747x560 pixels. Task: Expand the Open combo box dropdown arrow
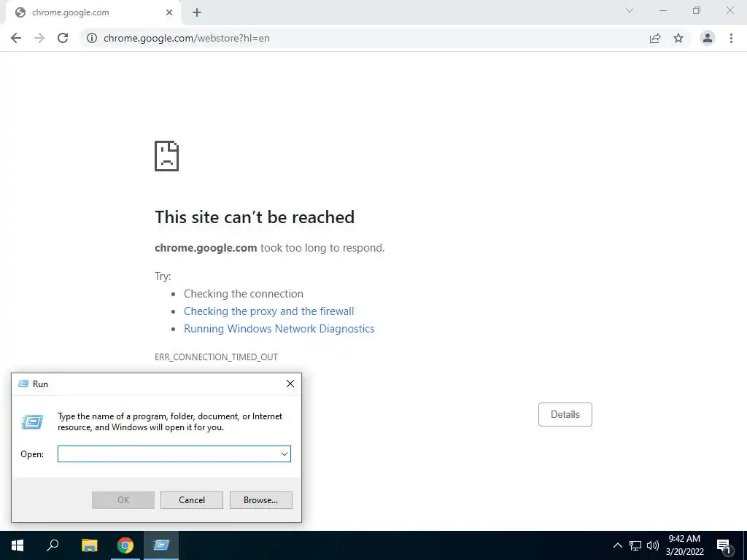pos(285,454)
